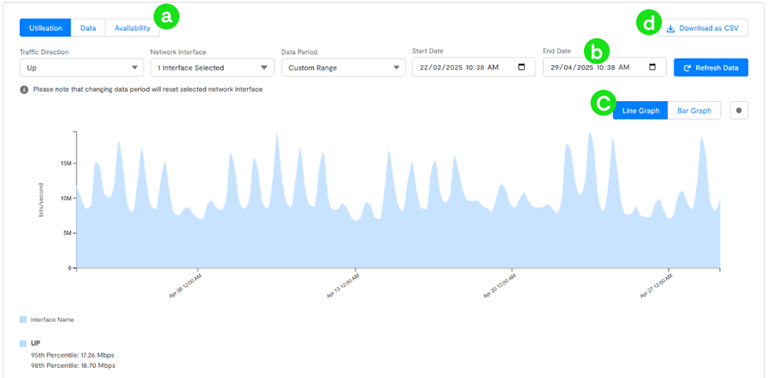Click the UP legend colour swatch

click(x=23, y=343)
